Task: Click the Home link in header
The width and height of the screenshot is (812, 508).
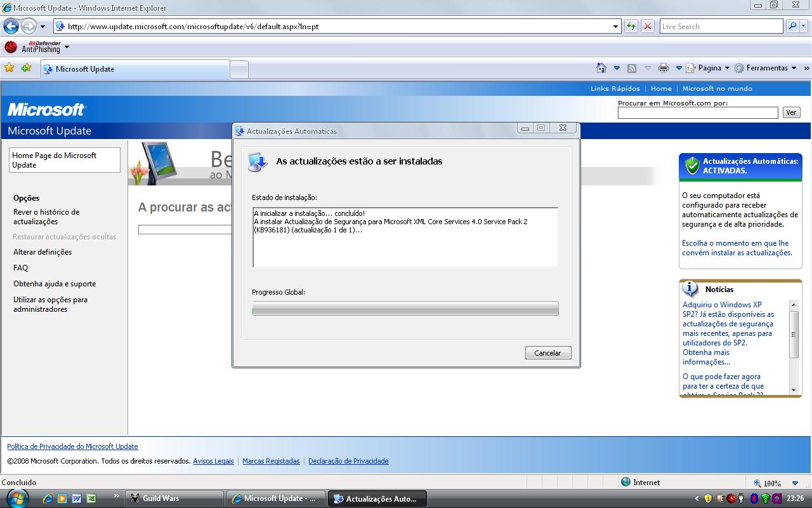Action: [x=661, y=88]
